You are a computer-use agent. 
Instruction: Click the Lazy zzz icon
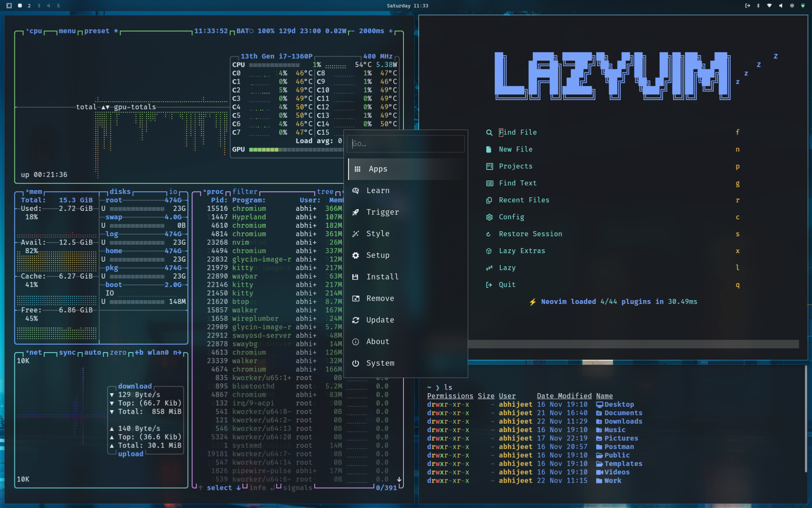pyautogui.click(x=489, y=268)
